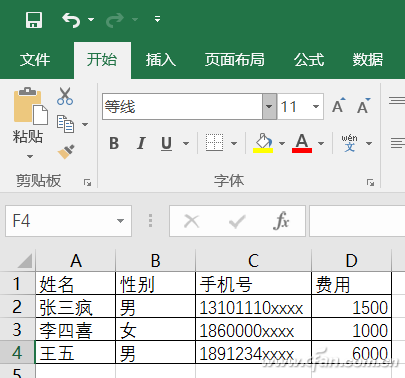Open the fill color palette arrow
The image size is (405, 378).
coord(282,144)
